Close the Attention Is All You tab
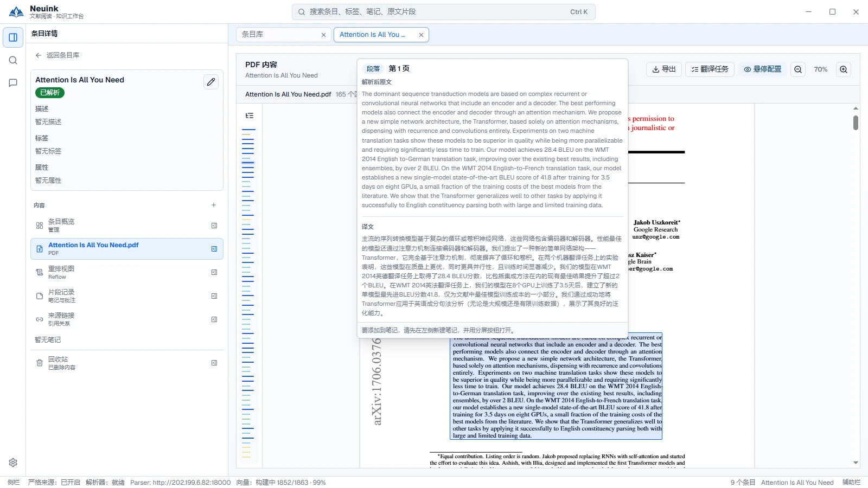 tap(421, 35)
